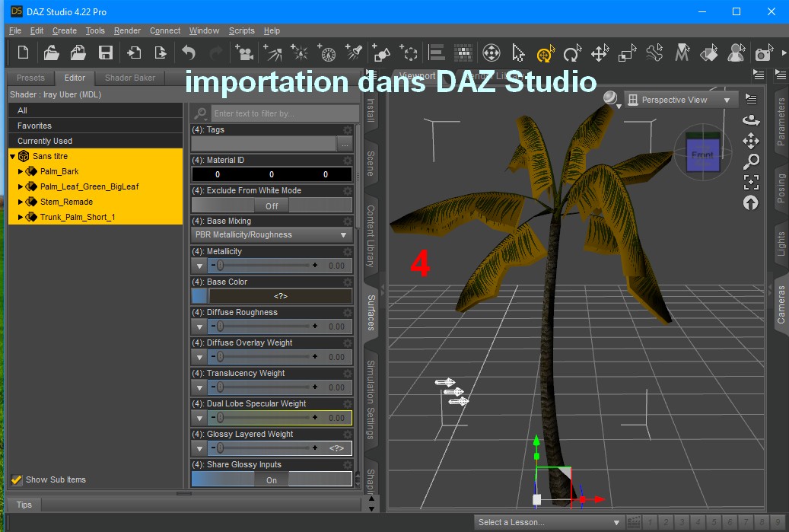Open the Perspective View camera dropdown
This screenshot has height=532, width=789.
(681, 100)
